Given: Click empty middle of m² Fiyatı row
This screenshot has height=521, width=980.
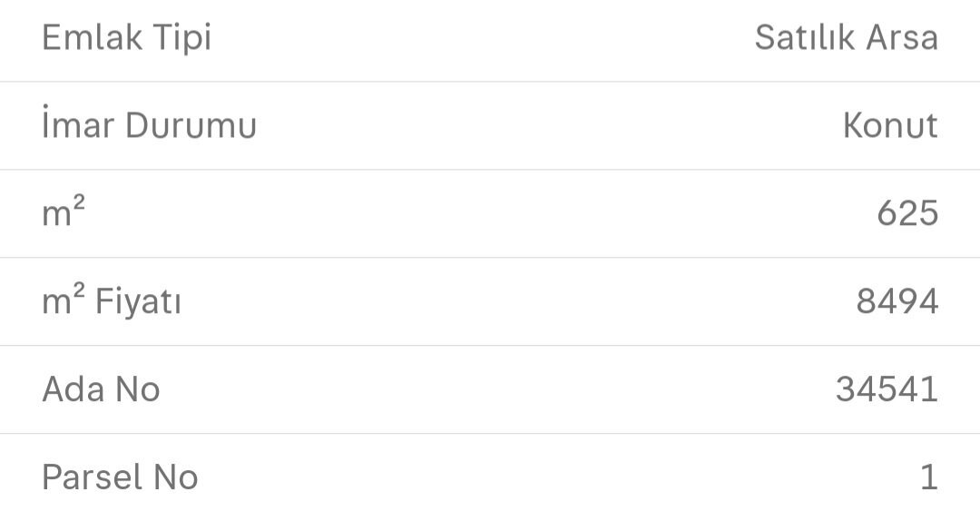Looking at the screenshot, I should pyautogui.click(x=517, y=301).
